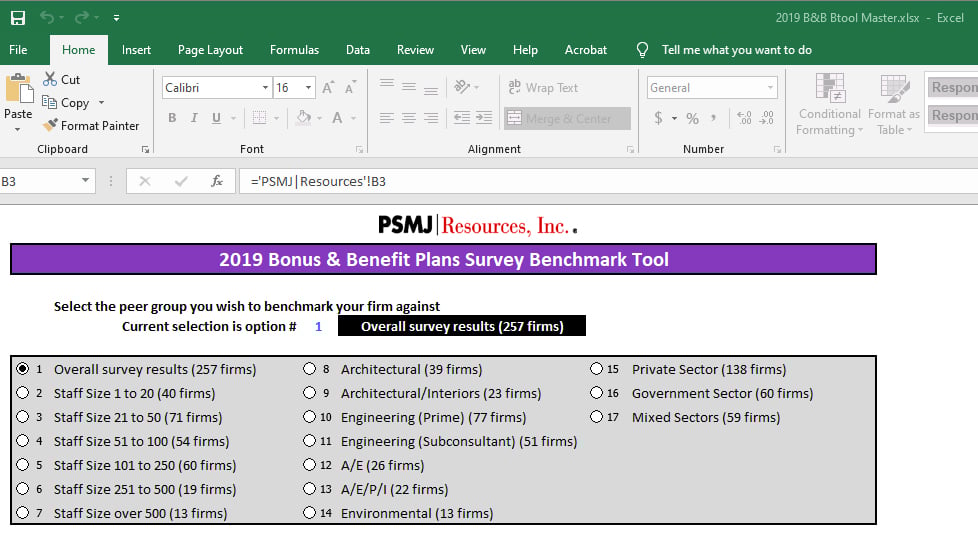
Task: Click the Merge & Center button
Action: [567, 119]
